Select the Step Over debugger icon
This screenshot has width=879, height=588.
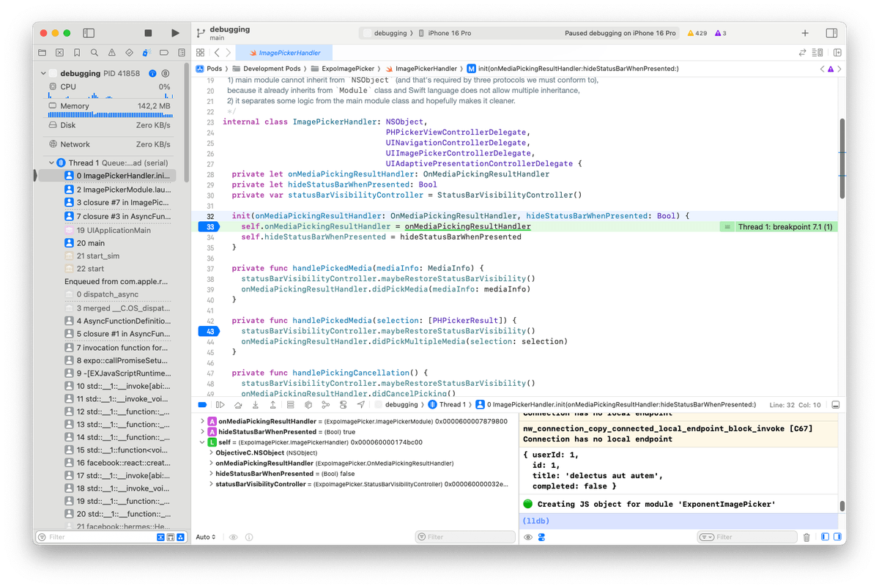point(238,404)
